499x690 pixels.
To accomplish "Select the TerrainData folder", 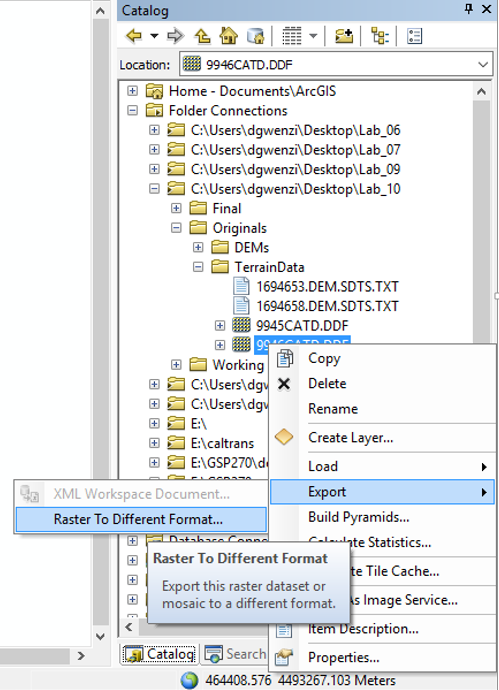I will click(269, 267).
